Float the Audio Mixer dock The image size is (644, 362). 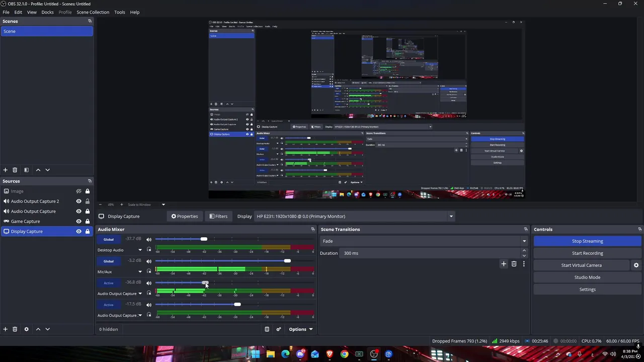point(312,229)
